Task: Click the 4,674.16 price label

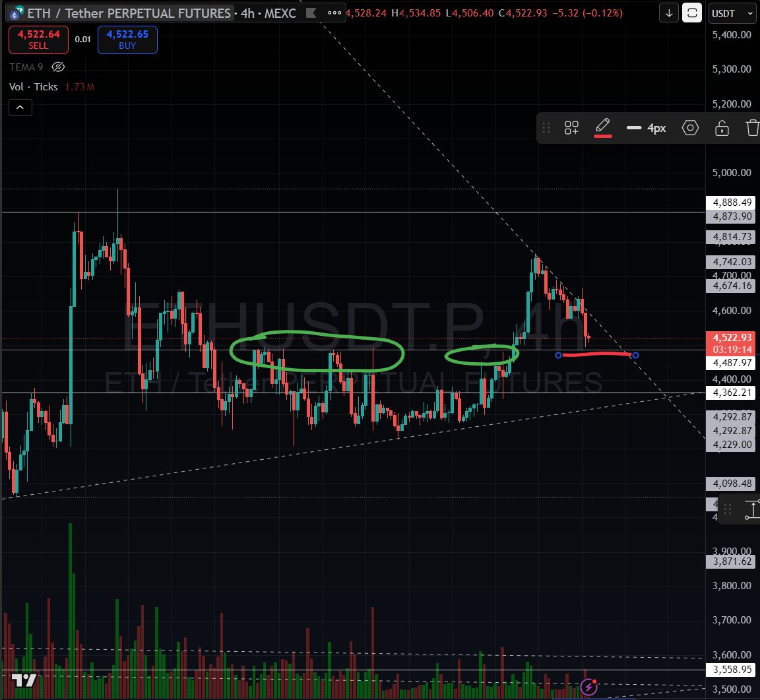Action: 732,286
